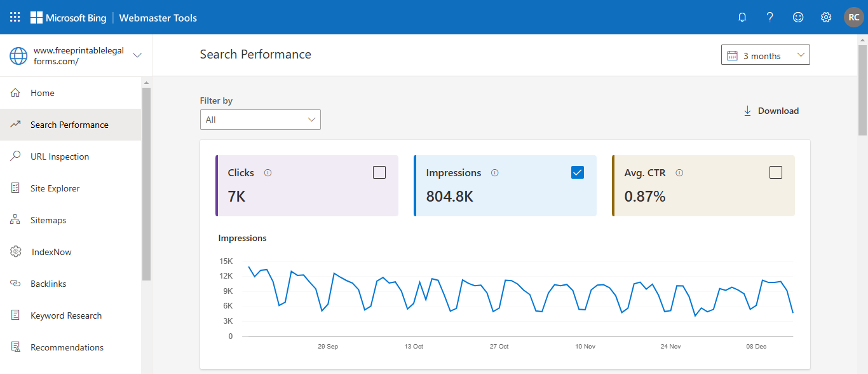Open the 3 months date range dropdown
Screen dimensions: 868x374
pos(766,55)
